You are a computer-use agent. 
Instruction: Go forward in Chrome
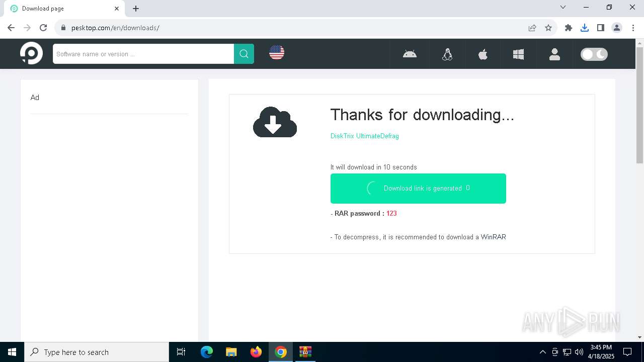pos(27,28)
